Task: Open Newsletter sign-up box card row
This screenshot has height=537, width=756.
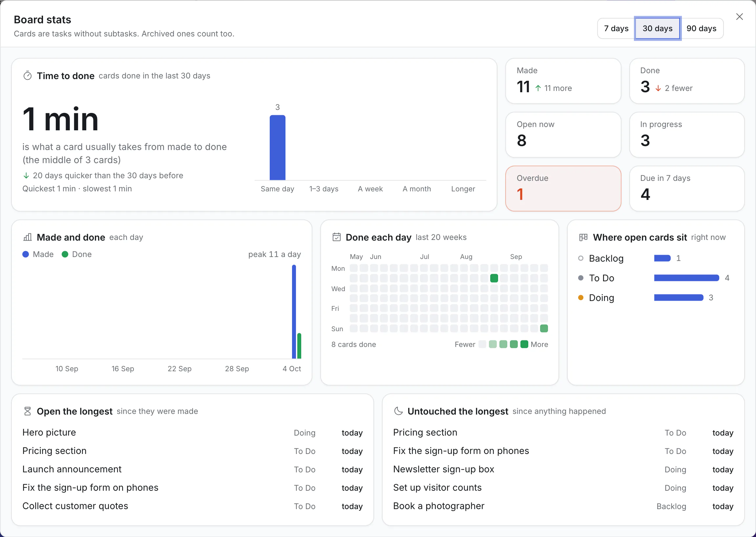Action: [563, 469]
